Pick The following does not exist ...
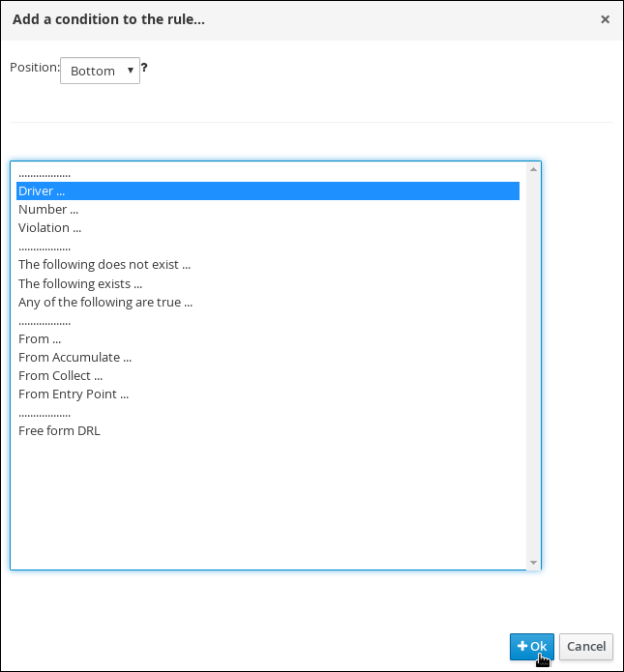This screenshot has height=672, width=624. point(104,265)
